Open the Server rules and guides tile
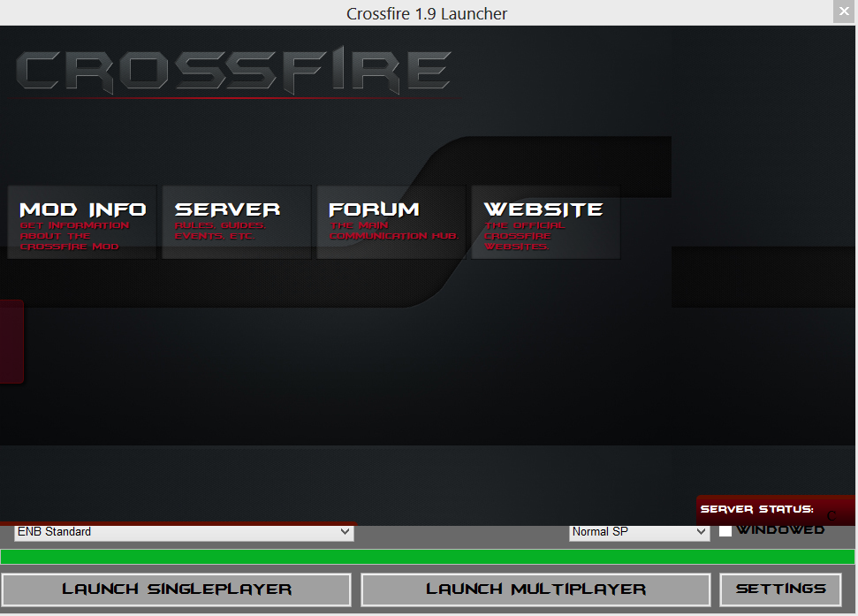Image resolution: width=858 pixels, height=616 pixels. coord(237,222)
